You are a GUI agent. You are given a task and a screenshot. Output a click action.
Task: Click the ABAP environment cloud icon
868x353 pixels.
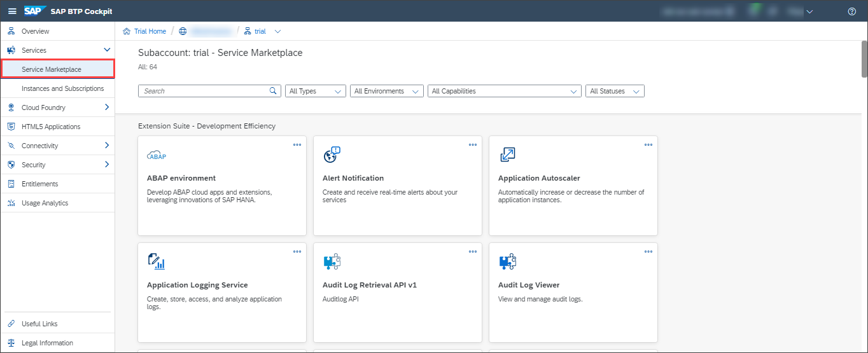pos(157,155)
